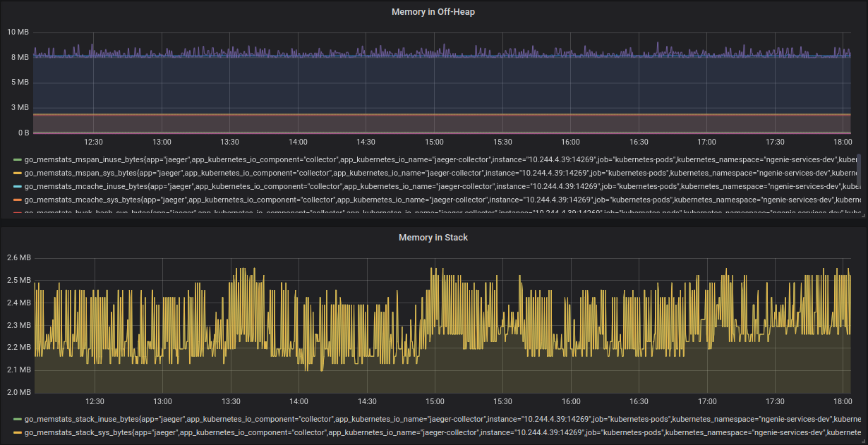Click the 2.4 MB y-axis label
868x445 pixels.
click(x=18, y=303)
